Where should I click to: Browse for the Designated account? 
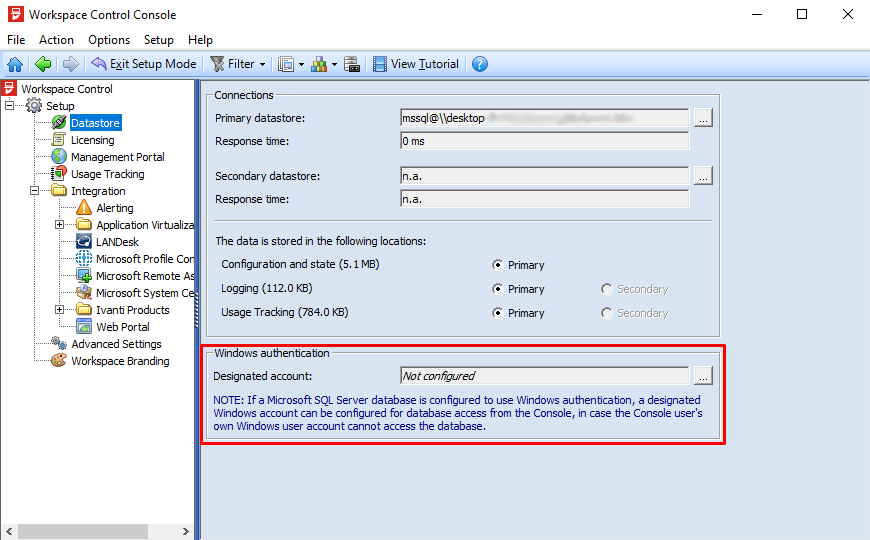click(703, 376)
